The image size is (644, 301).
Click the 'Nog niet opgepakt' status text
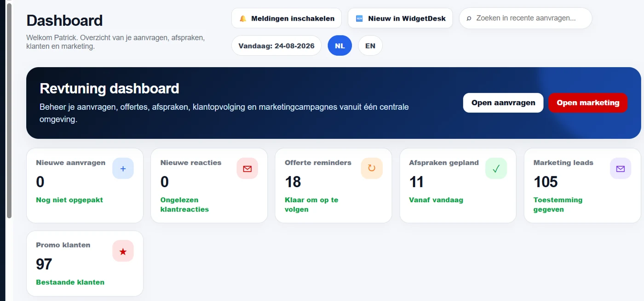(69, 200)
